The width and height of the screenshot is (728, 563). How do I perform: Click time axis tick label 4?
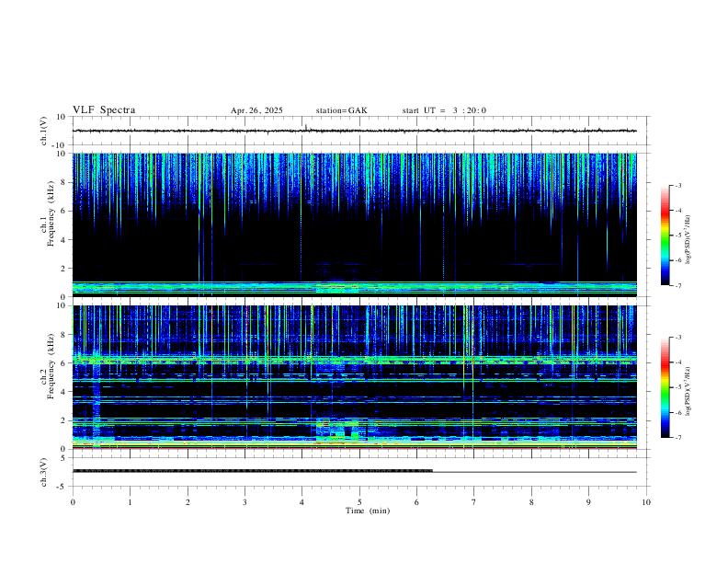pyautogui.click(x=302, y=502)
